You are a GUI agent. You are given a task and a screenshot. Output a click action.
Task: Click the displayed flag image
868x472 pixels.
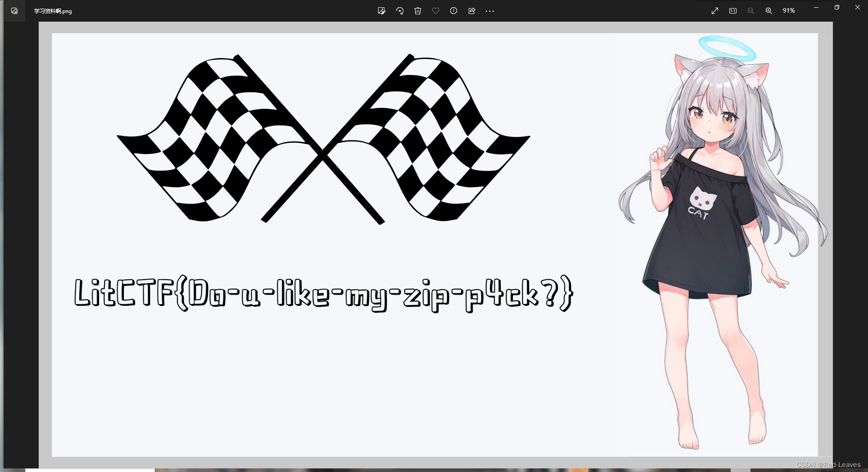pos(435,245)
